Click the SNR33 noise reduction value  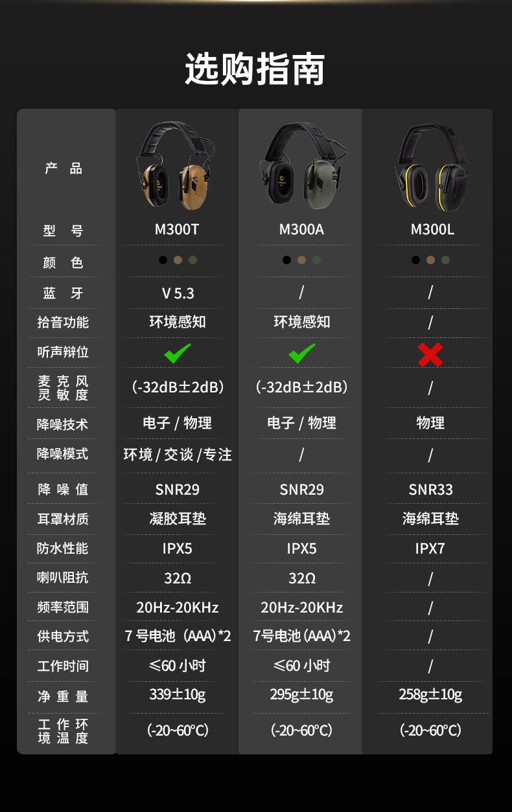(x=431, y=490)
